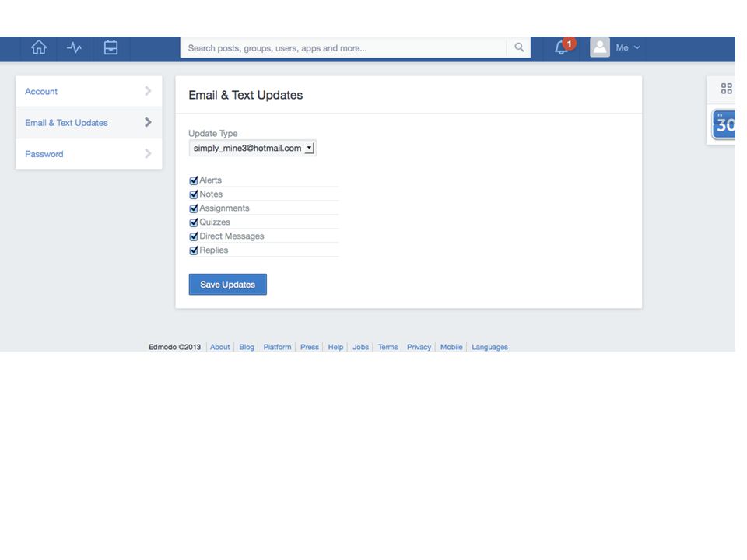Open the apps grid icon
The width and height of the screenshot is (747, 560).
click(726, 89)
